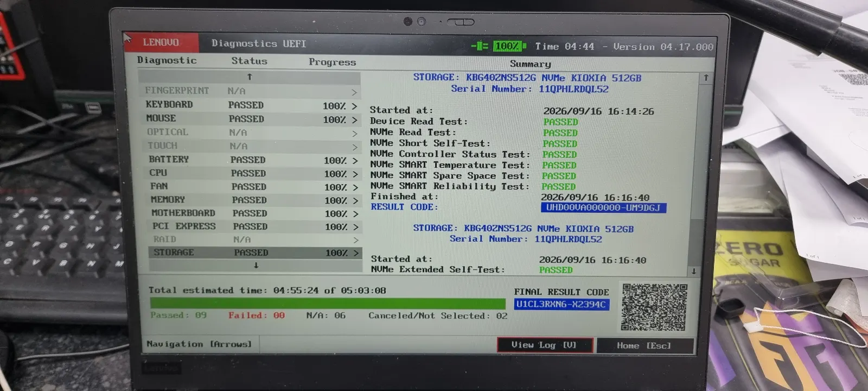
Task: Expand the MOUSE row chevron
Action: tap(354, 119)
